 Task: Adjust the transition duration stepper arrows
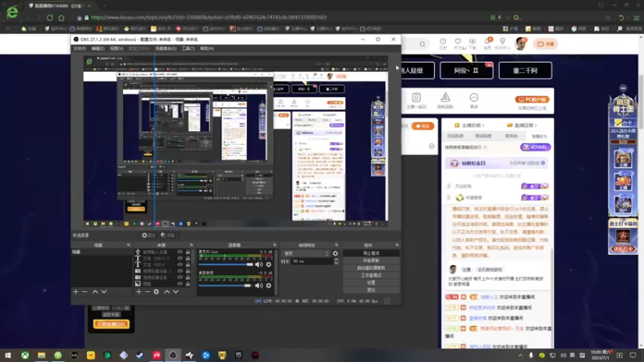click(336, 261)
